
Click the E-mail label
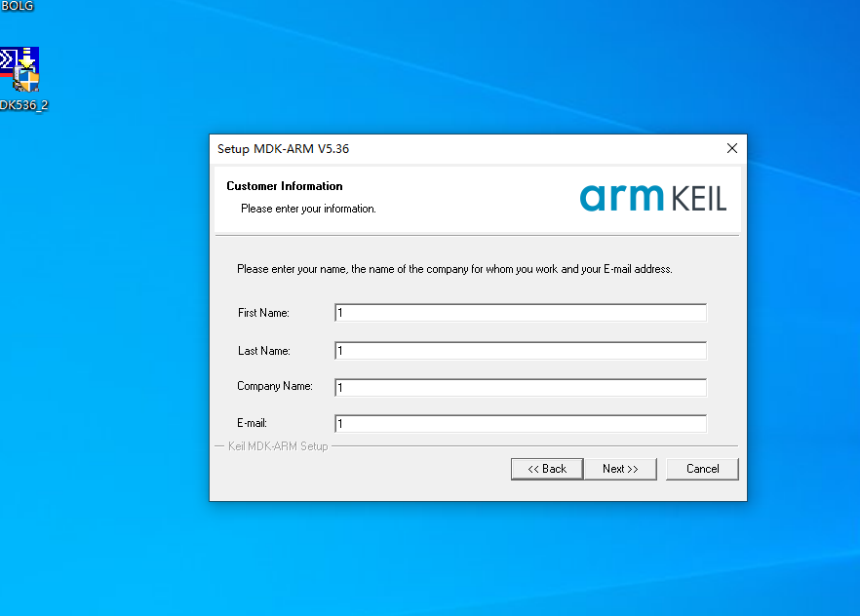[x=252, y=423]
